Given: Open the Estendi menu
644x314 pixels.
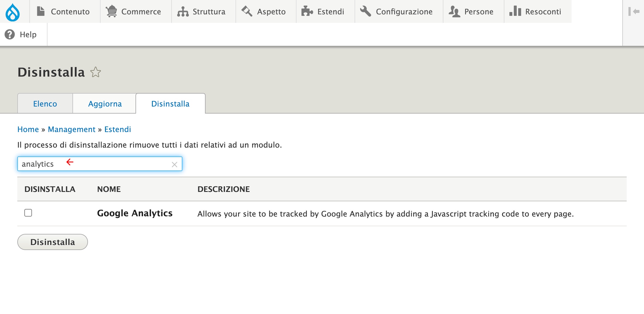Looking at the screenshot, I should (x=326, y=11).
